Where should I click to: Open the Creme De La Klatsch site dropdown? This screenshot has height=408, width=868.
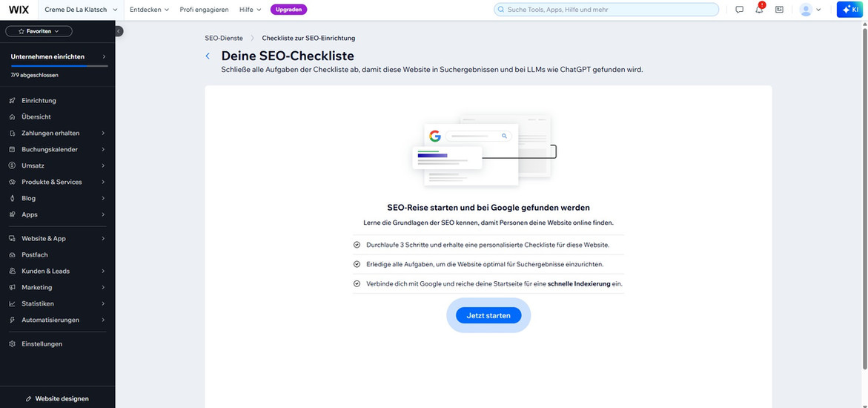[x=81, y=10]
